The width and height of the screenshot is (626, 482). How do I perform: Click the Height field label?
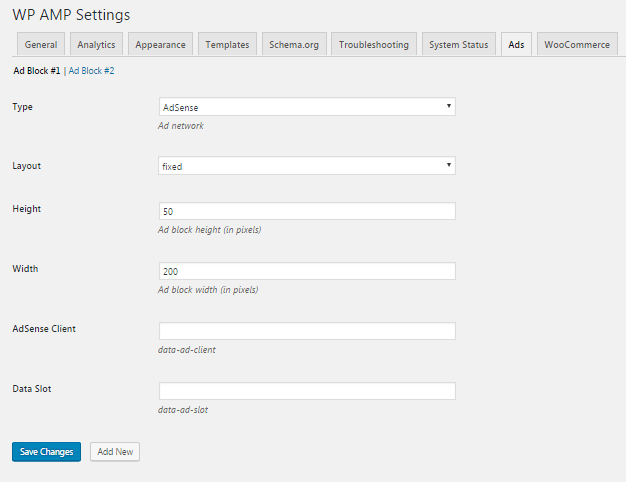coord(26,209)
